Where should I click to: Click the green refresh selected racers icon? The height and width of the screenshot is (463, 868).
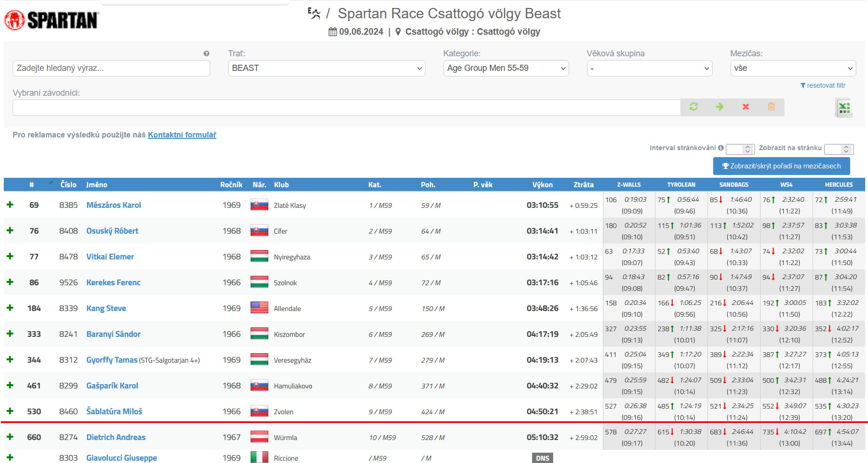693,107
